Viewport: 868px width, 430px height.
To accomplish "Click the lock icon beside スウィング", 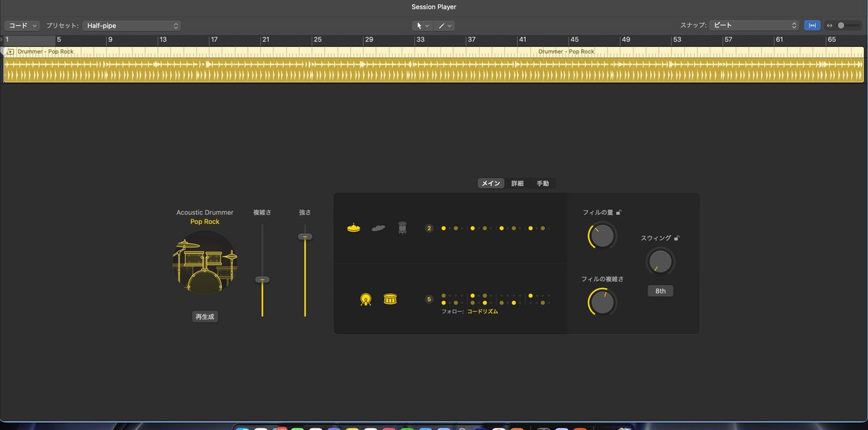I will 677,237.
